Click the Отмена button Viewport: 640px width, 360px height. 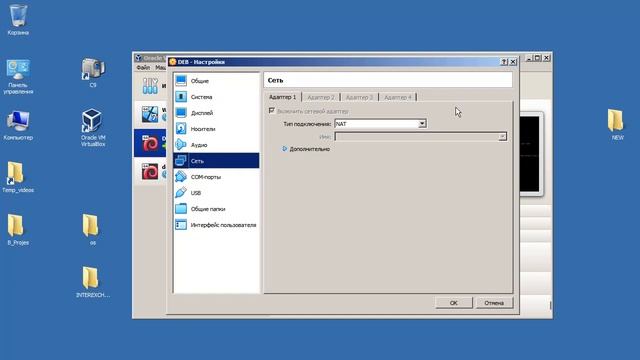[494, 303]
